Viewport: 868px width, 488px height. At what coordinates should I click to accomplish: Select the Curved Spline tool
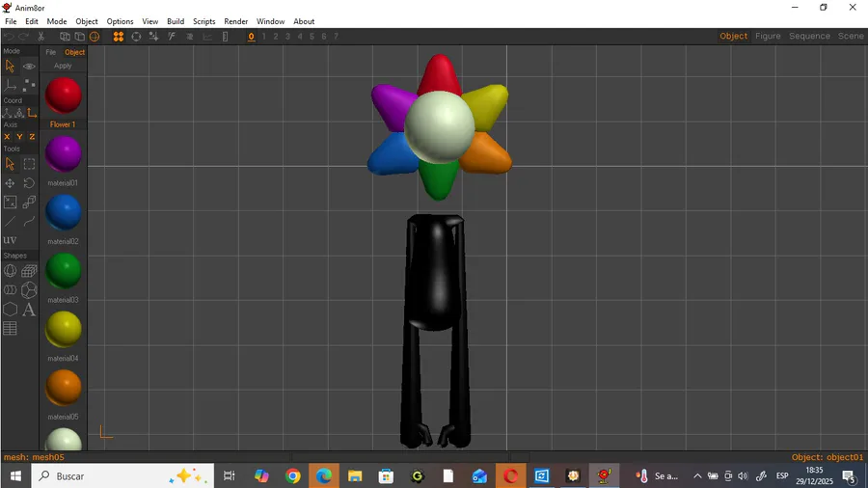29,221
